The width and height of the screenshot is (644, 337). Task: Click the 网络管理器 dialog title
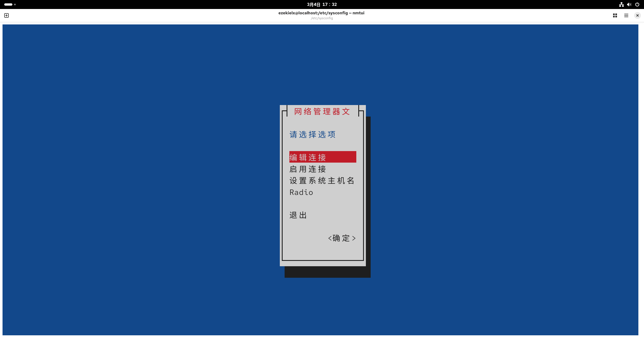point(322,111)
